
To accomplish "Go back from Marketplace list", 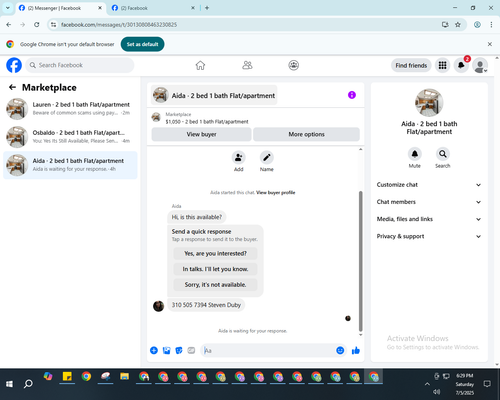I will 12,87.
